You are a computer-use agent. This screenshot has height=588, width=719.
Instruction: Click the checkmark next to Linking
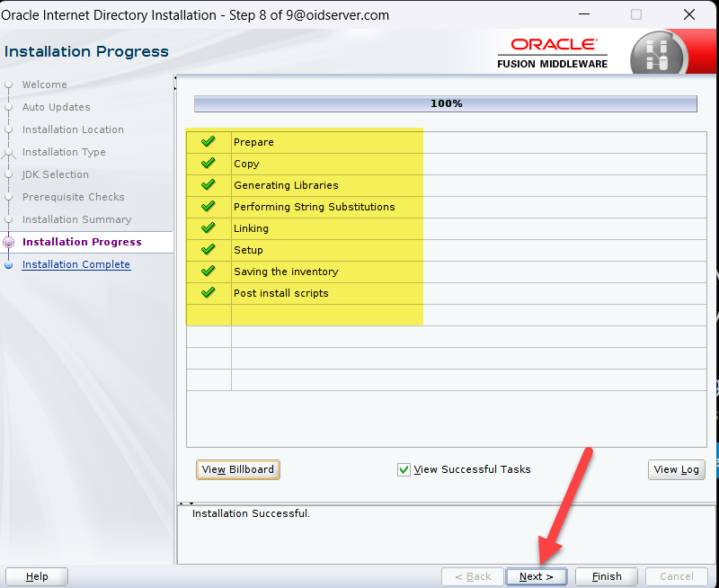[209, 228]
